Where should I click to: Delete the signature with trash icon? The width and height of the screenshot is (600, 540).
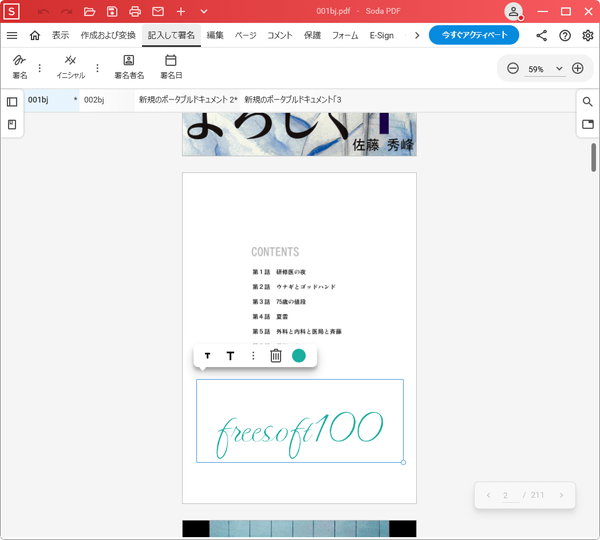coord(276,356)
